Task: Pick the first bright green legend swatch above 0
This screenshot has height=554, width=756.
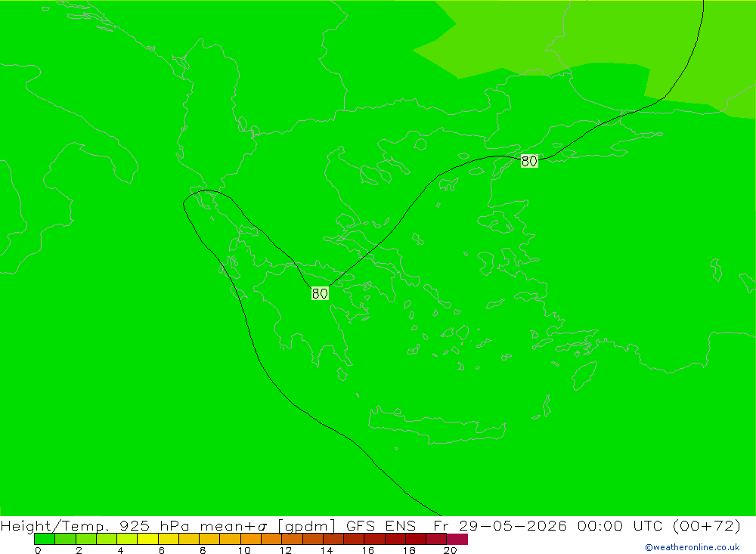Action: pos(45,539)
